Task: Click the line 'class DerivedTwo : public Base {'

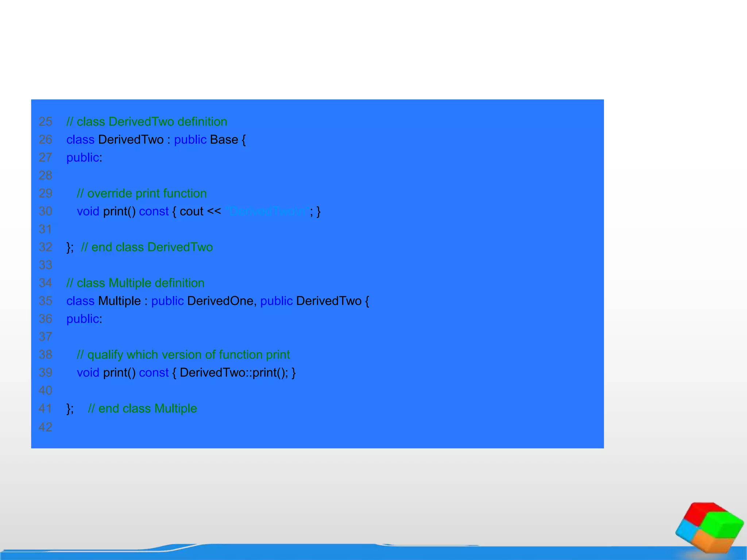Action: coord(156,140)
